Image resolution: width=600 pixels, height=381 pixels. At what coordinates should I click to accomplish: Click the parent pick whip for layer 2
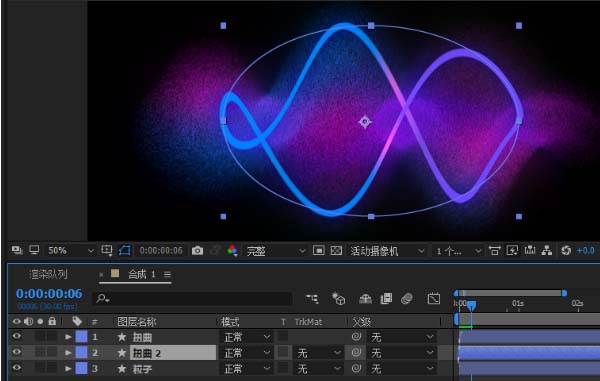point(356,352)
